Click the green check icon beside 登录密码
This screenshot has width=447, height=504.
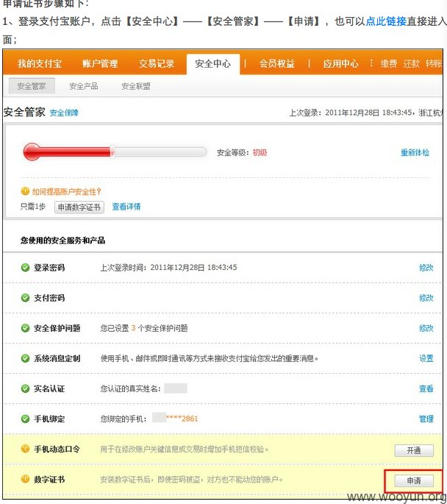25,267
